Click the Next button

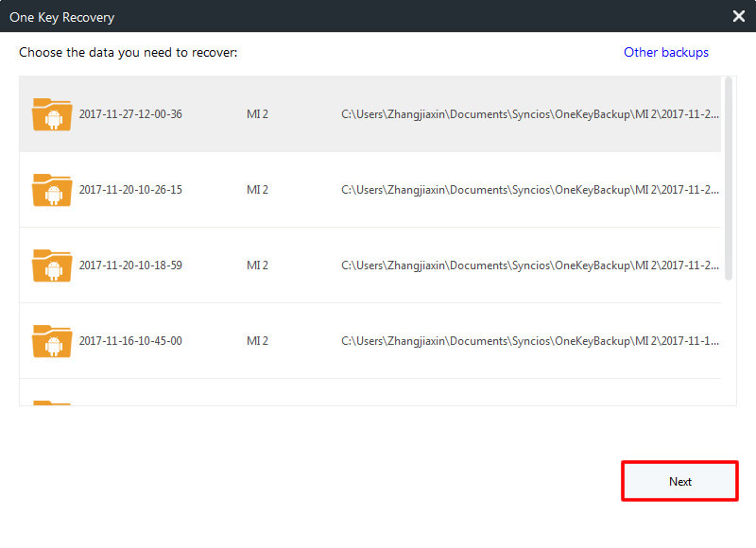679,481
